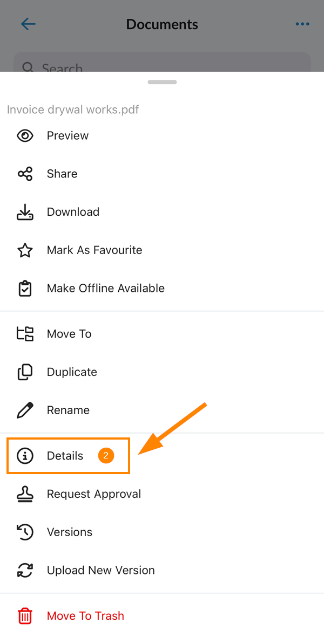Focus the Search input field
This screenshot has width=324, height=644.
(x=162, y=63)
